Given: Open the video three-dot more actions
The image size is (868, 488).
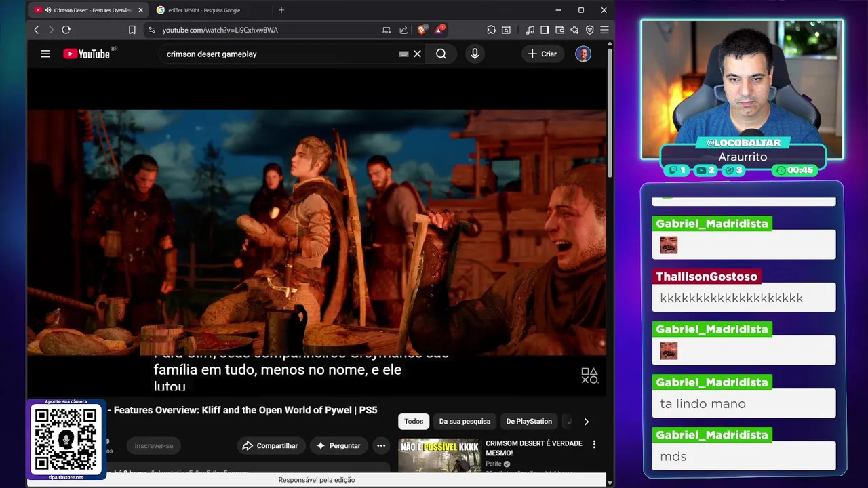Looking at the screenshot, I should (381, 445).
